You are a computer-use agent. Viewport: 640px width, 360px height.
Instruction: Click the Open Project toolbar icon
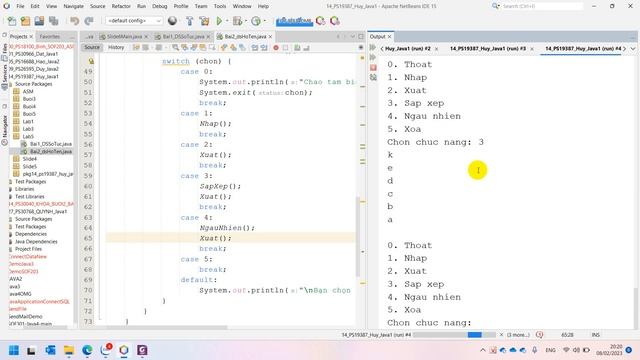click(x=39, y=21)
